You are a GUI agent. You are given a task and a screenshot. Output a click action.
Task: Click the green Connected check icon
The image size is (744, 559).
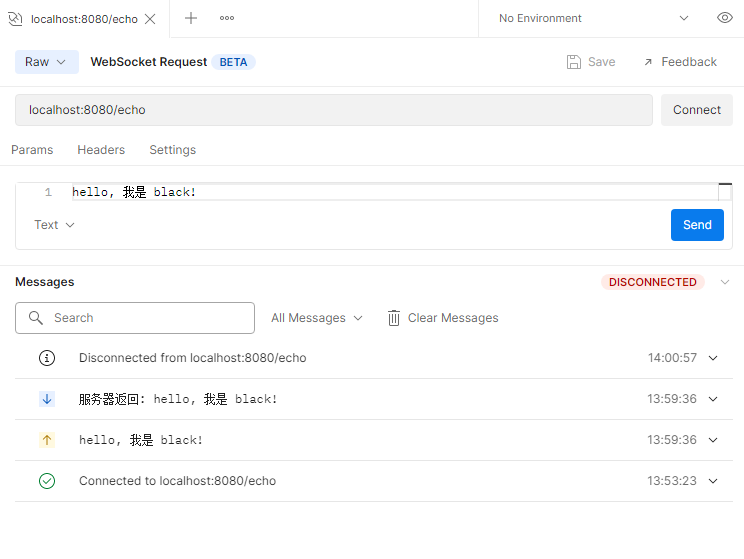pyautogui.click(x=47, y=481)
